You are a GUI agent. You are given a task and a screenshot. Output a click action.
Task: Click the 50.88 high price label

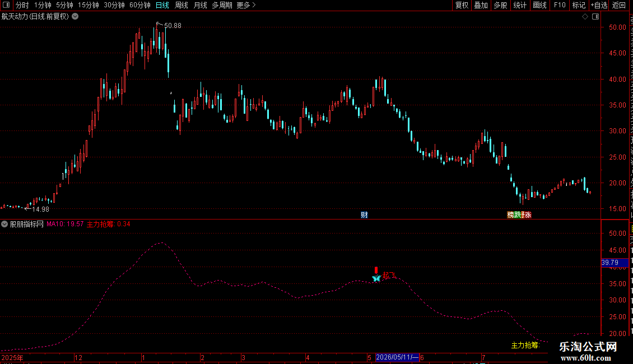click(x=173, y=25)
